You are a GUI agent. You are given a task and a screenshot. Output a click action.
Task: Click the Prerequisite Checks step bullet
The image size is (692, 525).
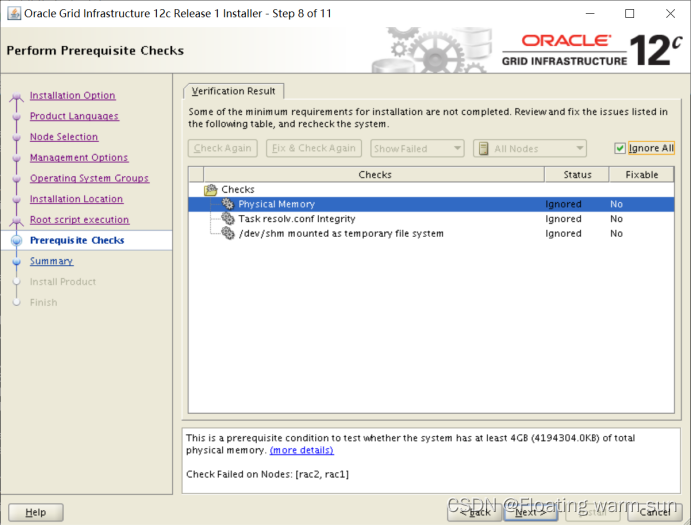click(x=17, y=240)
